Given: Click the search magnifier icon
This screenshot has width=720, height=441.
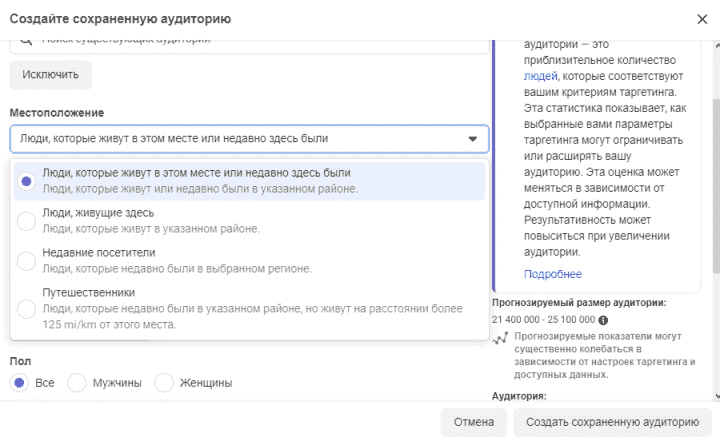Looking at the screenshot, I should 26,41.
